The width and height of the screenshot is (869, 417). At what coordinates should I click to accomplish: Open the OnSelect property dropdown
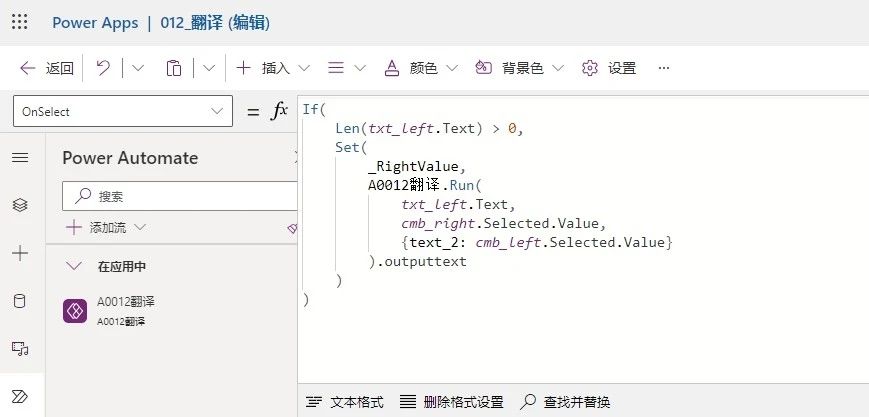tap(122, 112)
